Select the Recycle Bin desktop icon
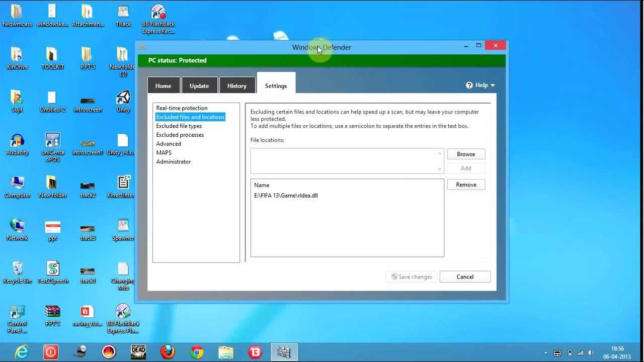This screenshot has height=362, width=644. pyautogui.click(x=17, y=273)
